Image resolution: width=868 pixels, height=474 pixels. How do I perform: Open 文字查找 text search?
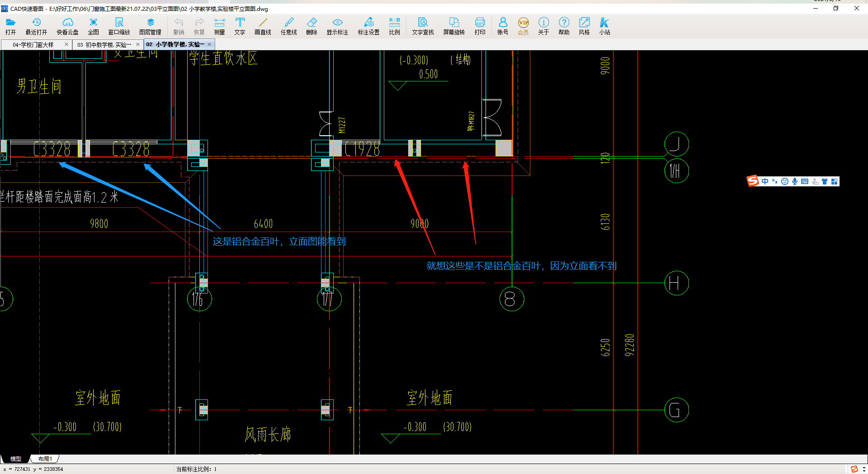tap(423, 26)
